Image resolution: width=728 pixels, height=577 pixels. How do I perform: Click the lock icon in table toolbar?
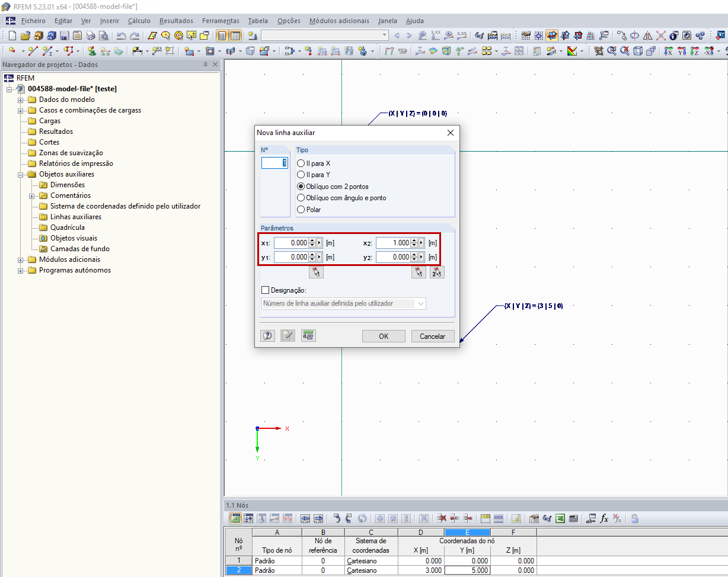tap(634, 518)
